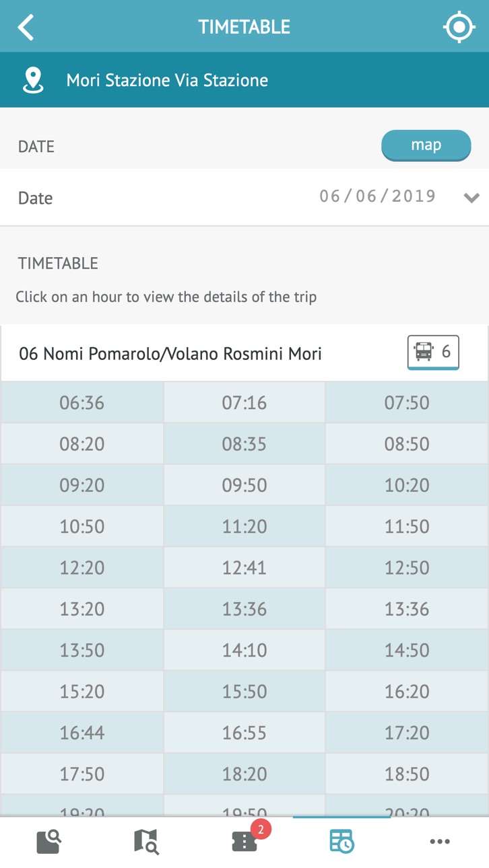The width and height of the screenshot is (489, 868).
Task: Select the timetable tab in bottom bar
Action: point(341,841)
